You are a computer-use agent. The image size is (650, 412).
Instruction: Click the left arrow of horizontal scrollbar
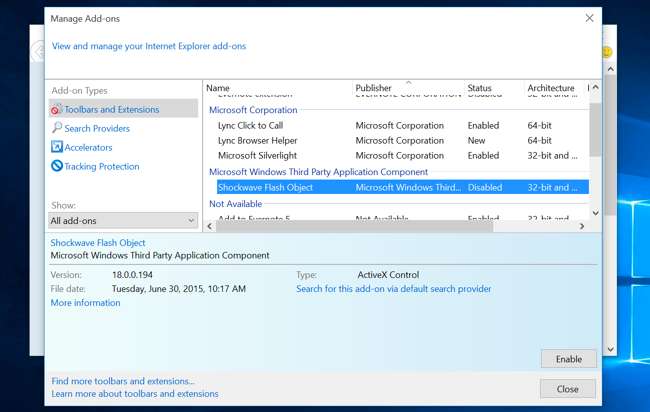click(x=211, y=226)
